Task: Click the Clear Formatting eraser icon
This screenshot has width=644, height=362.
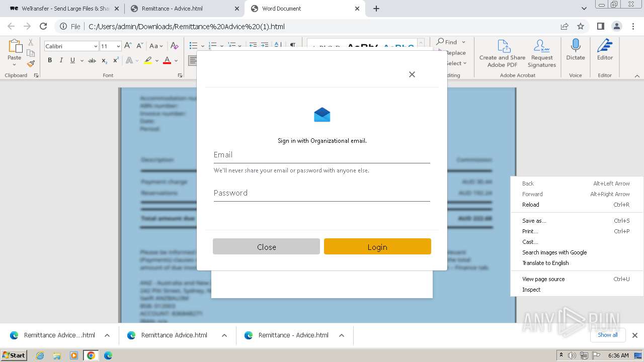Action: coord(175,46)
